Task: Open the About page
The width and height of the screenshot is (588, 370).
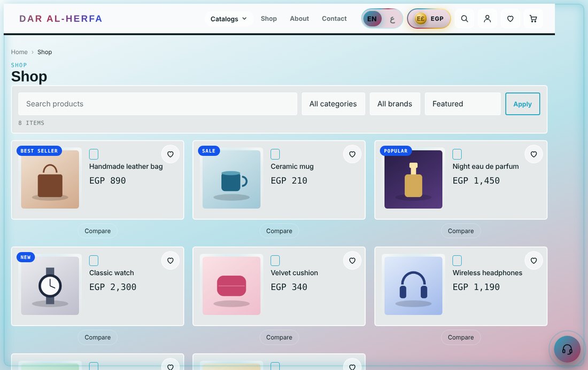Action: 299,19
